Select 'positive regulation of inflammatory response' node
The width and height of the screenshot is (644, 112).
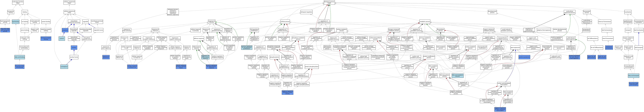click(211, 67)
